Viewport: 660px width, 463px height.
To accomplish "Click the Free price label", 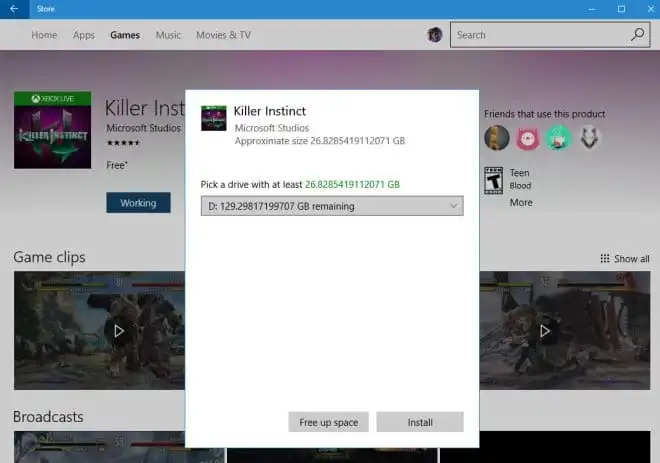I will pos(117,165).
